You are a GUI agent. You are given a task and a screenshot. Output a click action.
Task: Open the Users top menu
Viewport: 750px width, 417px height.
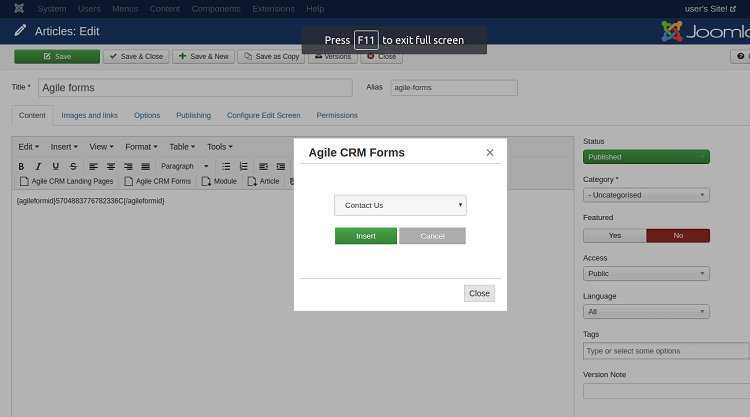click(89, 9)
